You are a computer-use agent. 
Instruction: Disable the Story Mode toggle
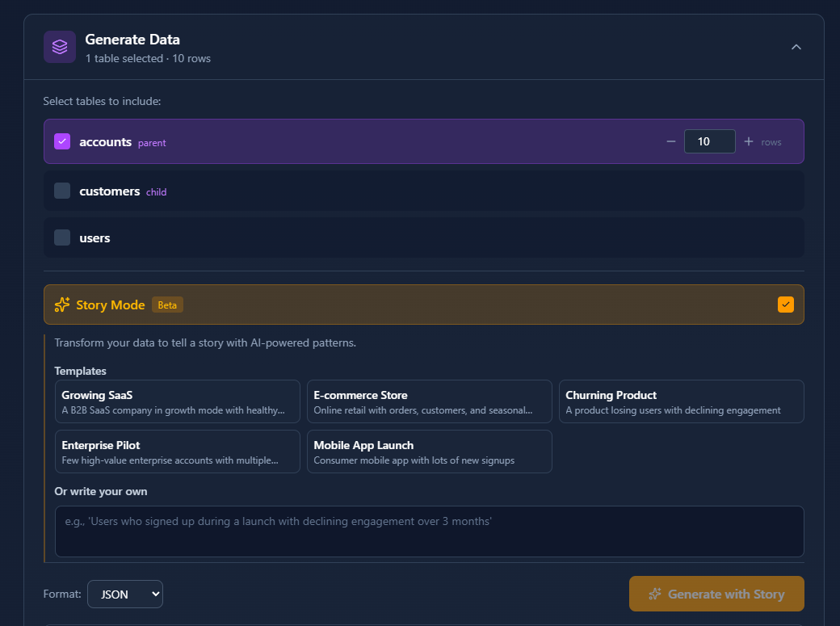tap(786, 305)
